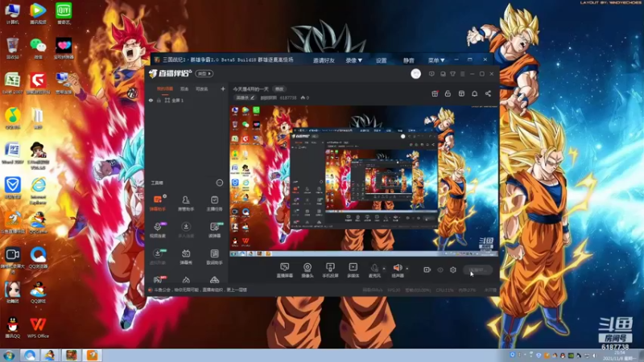Toggle lock on 全屏 1 source
Screen dimensions: 644x362
point(159,100)
